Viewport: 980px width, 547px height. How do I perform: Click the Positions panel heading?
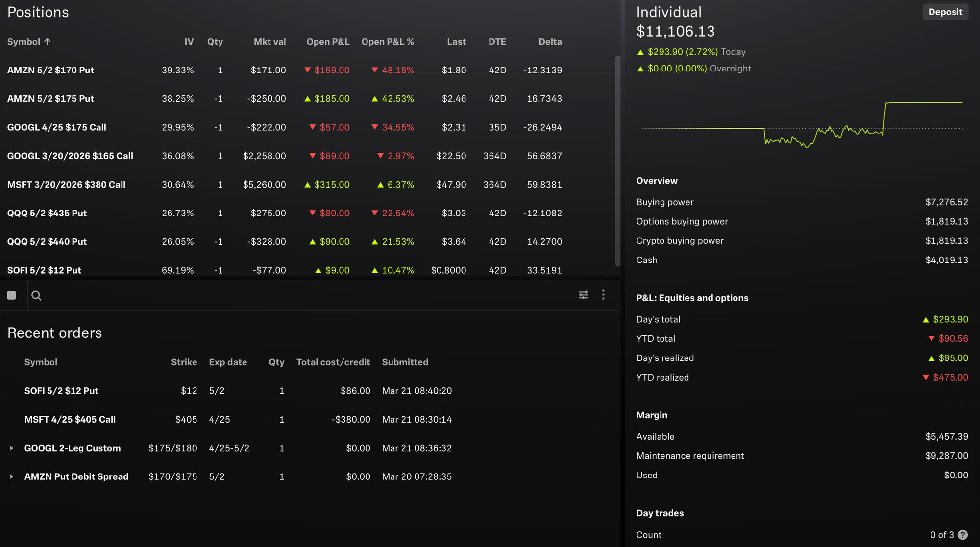(38, 12)
